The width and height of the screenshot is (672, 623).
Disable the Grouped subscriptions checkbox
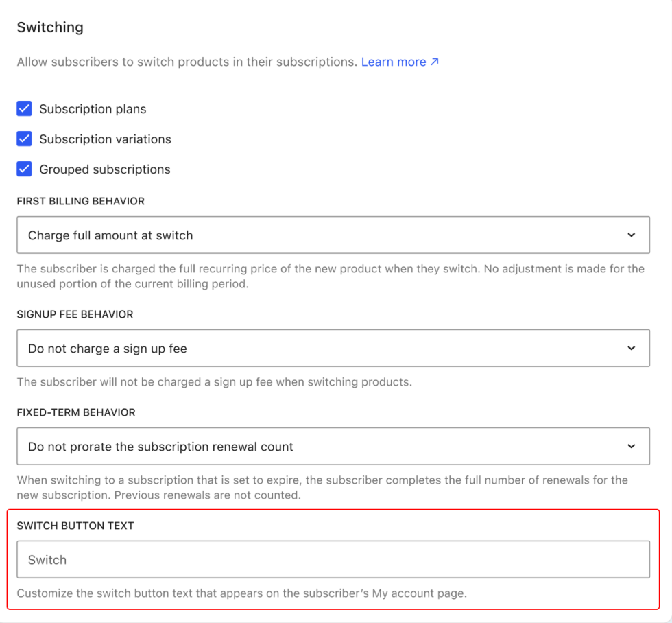pyautogui.click(x=25, y=169)
